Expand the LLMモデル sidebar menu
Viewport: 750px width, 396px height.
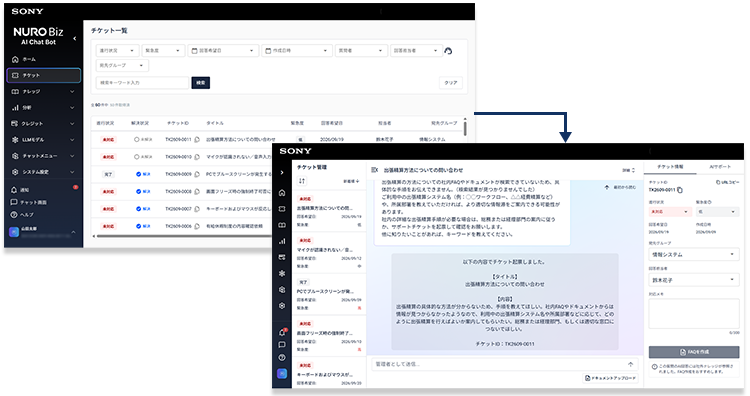(x=44, y=140)
